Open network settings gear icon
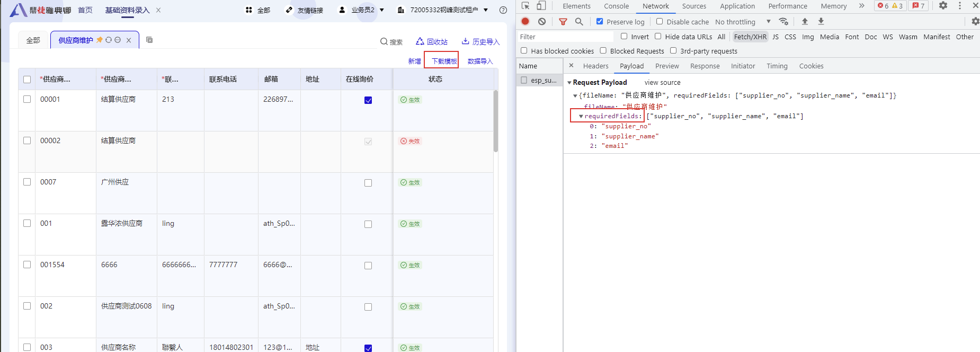Image resolution: width=980 pixels, height=352 pixels. pyautogui.click(x=975, y=21)
